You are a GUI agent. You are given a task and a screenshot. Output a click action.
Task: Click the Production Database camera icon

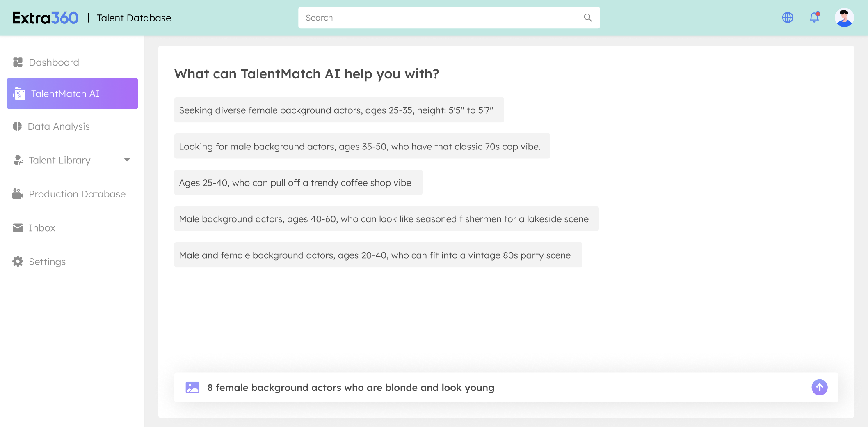(18, 194)
